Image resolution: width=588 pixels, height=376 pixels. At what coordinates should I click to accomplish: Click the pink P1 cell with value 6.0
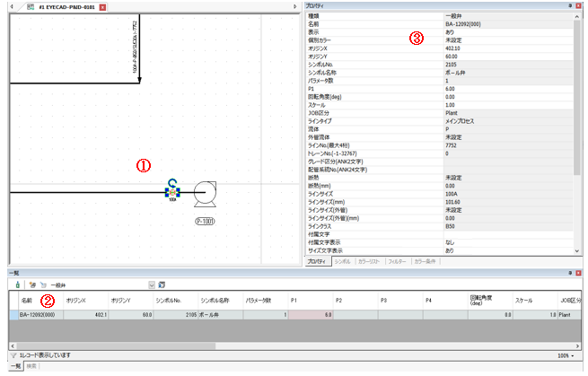point(311,315)
